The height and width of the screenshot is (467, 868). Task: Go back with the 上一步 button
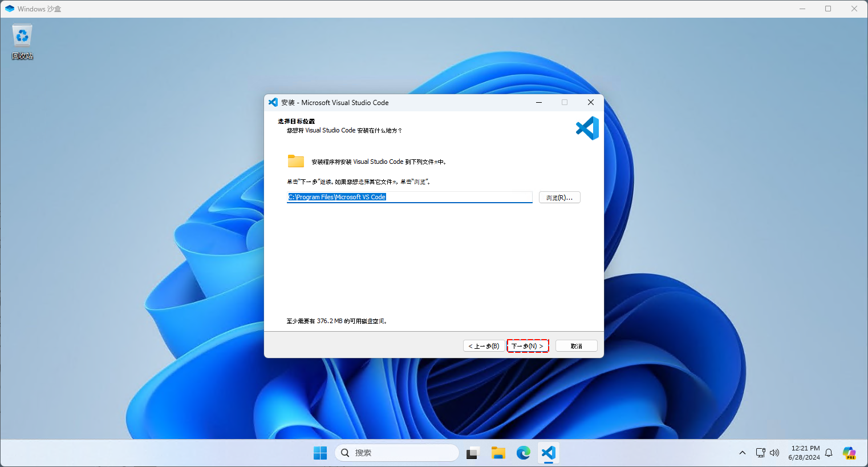(484, 346)
